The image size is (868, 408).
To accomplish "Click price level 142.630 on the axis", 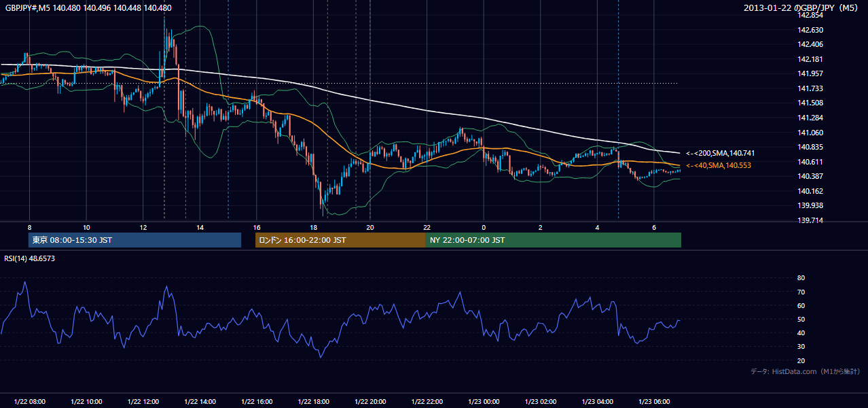I will [810, 30].
